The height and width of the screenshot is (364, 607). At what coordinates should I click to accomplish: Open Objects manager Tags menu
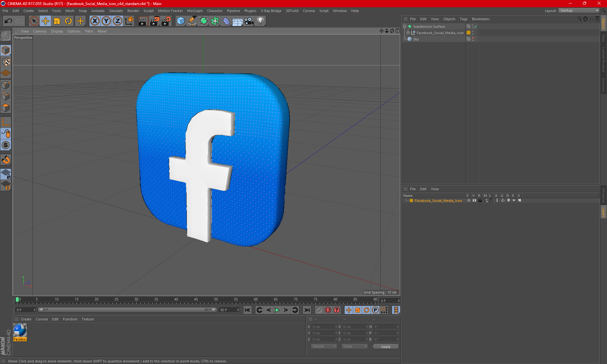(463, 19)
